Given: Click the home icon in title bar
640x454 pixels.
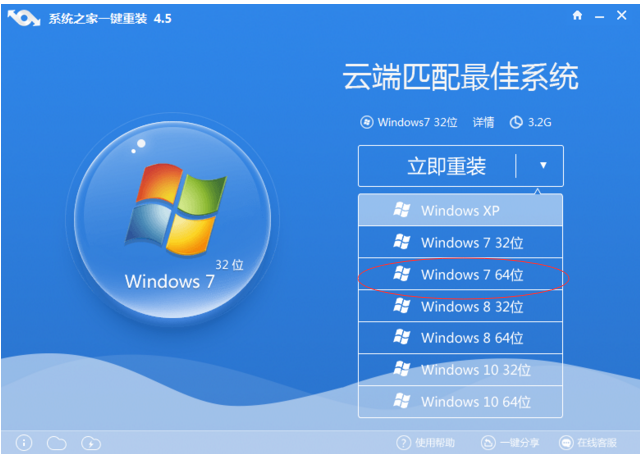Looking at the screenshot, I should [577, 17].
